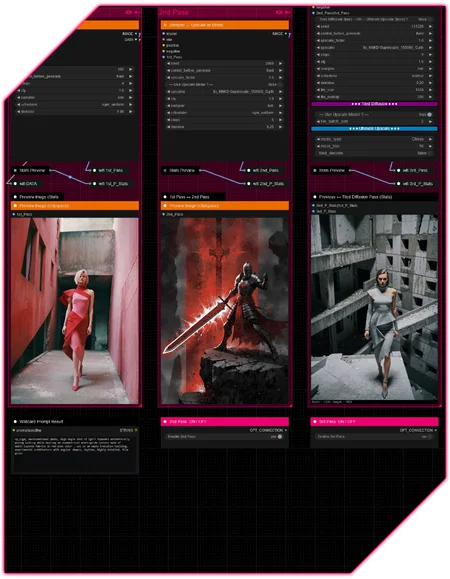Increase seed 131326 with its right arrow
450x579 pixels.
[x=430, y=27]
